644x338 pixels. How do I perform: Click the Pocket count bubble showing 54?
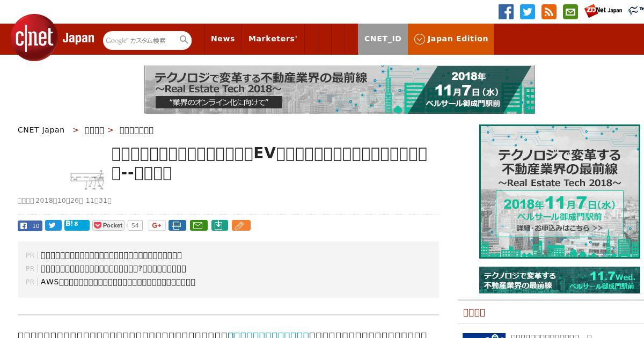135,225
